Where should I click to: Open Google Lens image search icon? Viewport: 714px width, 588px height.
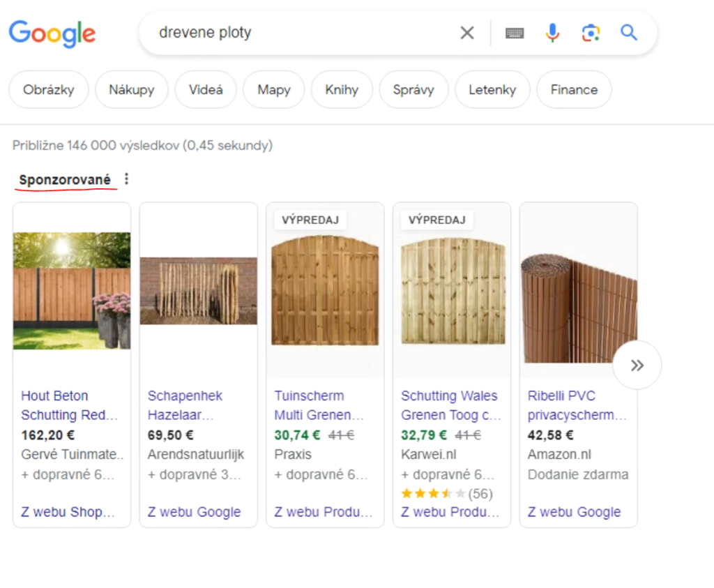coord(591,33)
